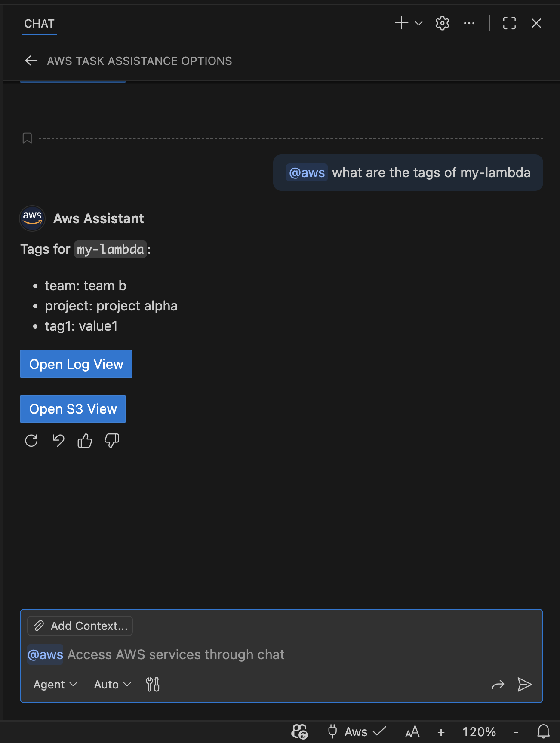Image resolution: width=560 pixels, height=743 pixels.
Task: Click the send-to arrow icon
Action: [498, 684]
